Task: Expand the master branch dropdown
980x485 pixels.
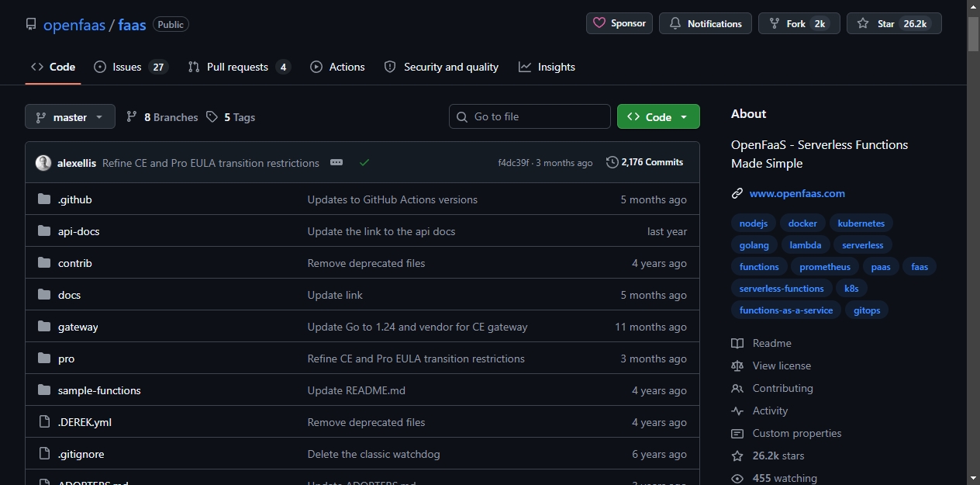Action: [70, 117]
